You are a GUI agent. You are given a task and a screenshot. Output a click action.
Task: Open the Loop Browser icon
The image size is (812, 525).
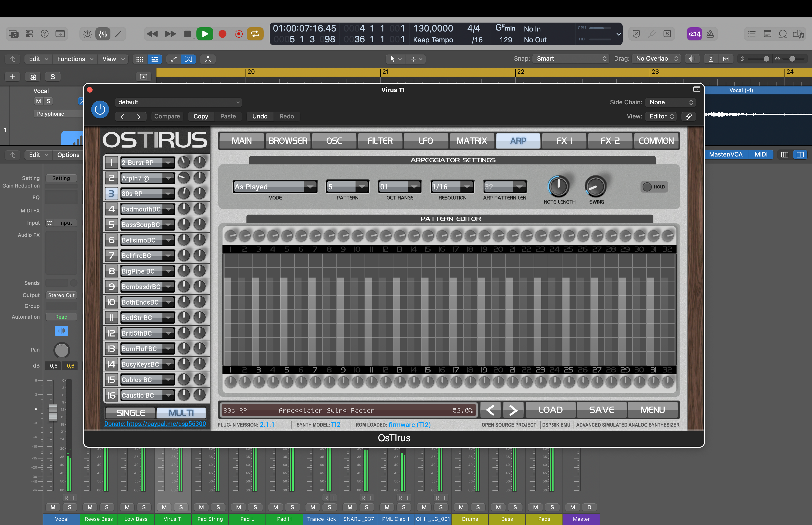(x=783, y=34)
